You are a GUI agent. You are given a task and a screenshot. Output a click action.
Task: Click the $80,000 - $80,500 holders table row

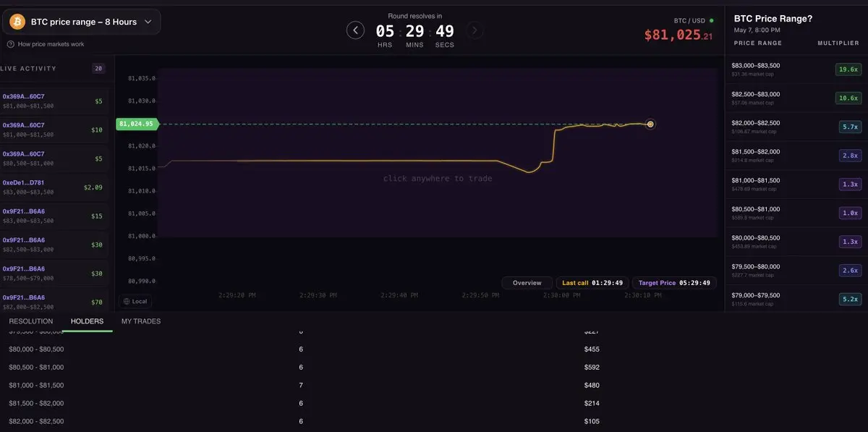click(x=434, y=349)
